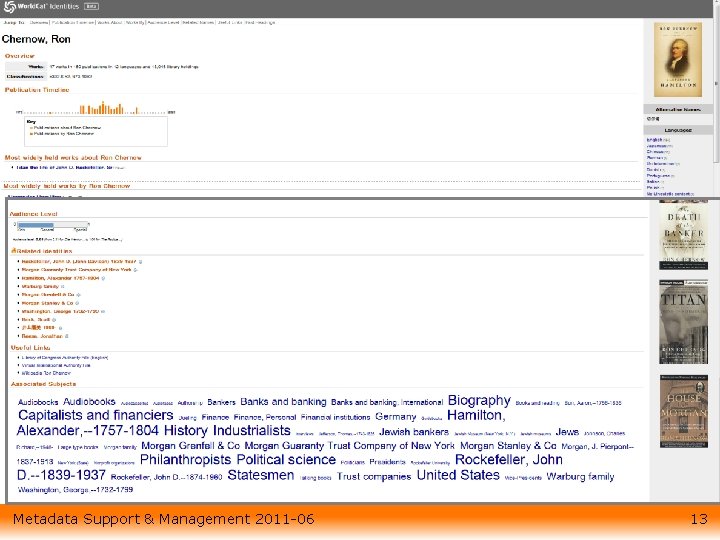Click icon beside Washington, George identity
The image size is (720, 540).
point(103,311)
